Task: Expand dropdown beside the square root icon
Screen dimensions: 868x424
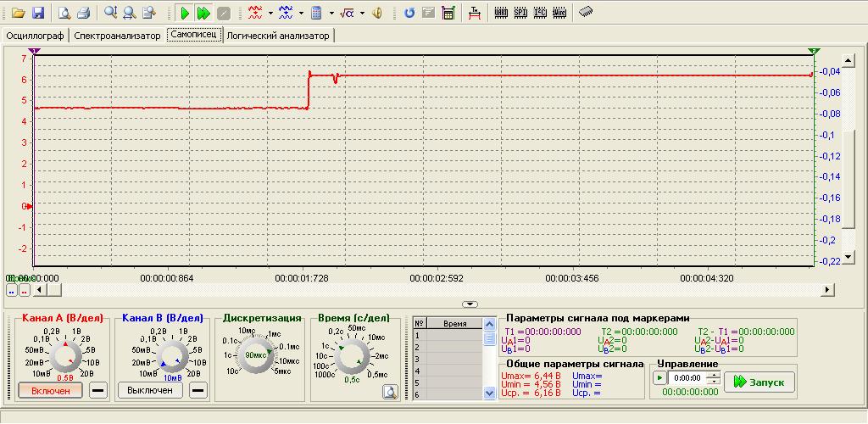Action: tap(363, 13)
